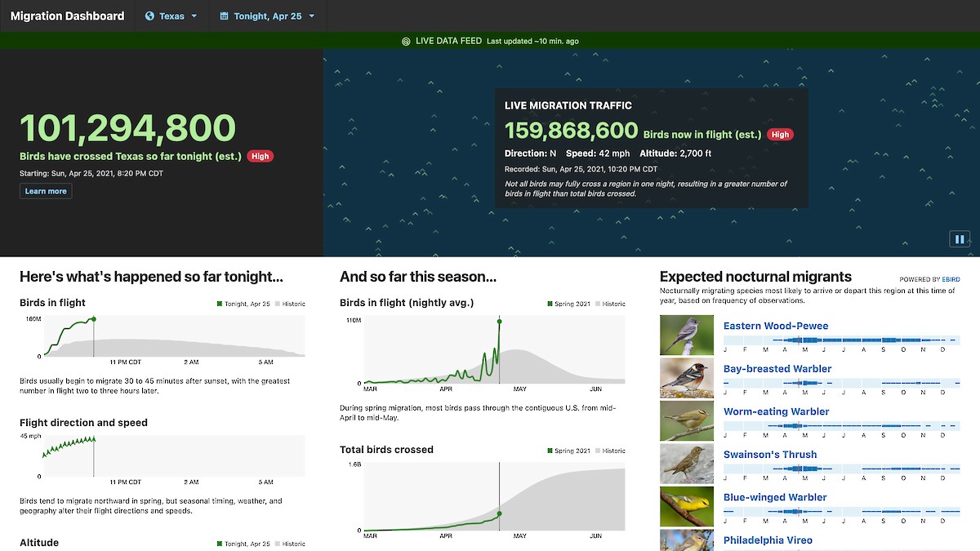Image resolution: width=980 pixels, height=551 pixels.
Task: Select the Eastern Wood-Pewee species link
Action: tap(776, 326)
